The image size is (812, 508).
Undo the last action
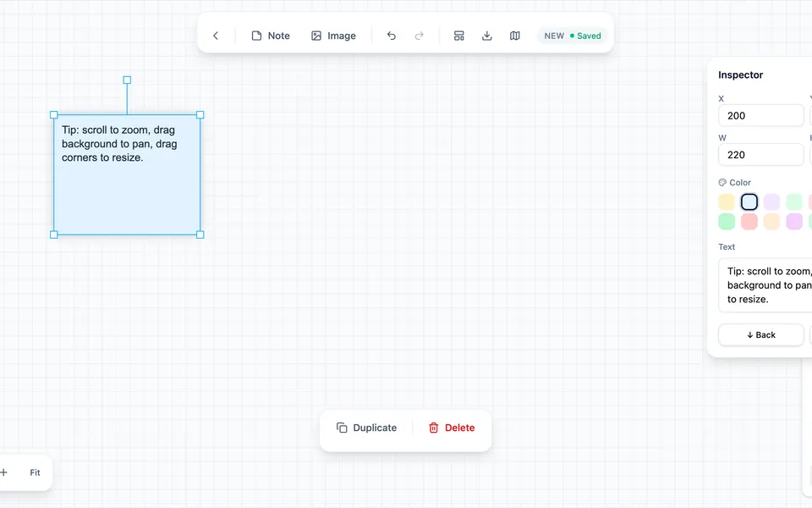(392, 36)
